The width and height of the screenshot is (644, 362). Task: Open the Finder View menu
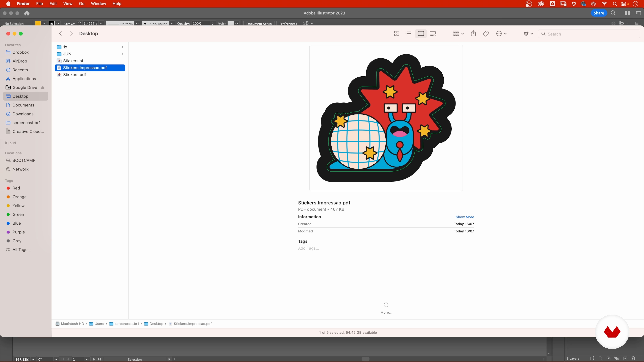(x=67, y=4)
